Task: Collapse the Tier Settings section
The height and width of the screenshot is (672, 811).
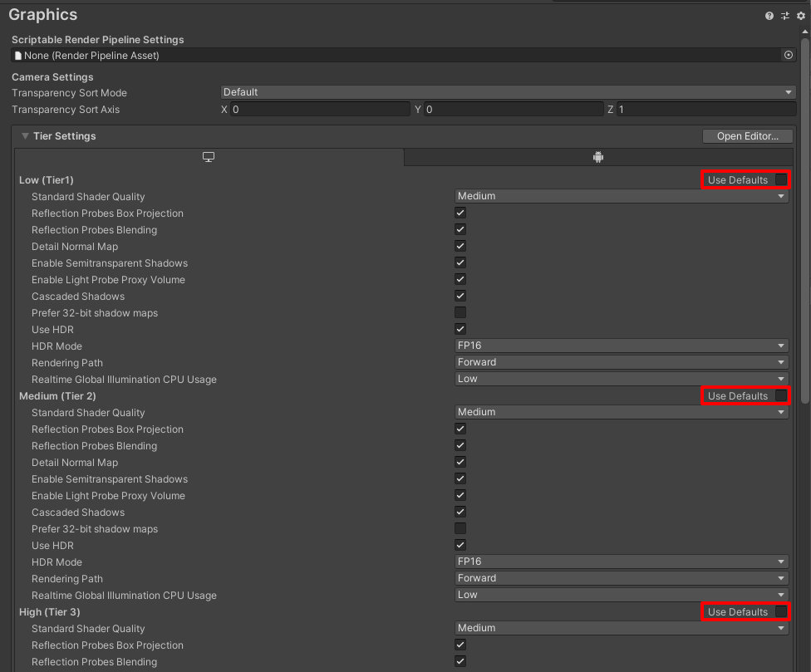Action: (x=26, y=136)
